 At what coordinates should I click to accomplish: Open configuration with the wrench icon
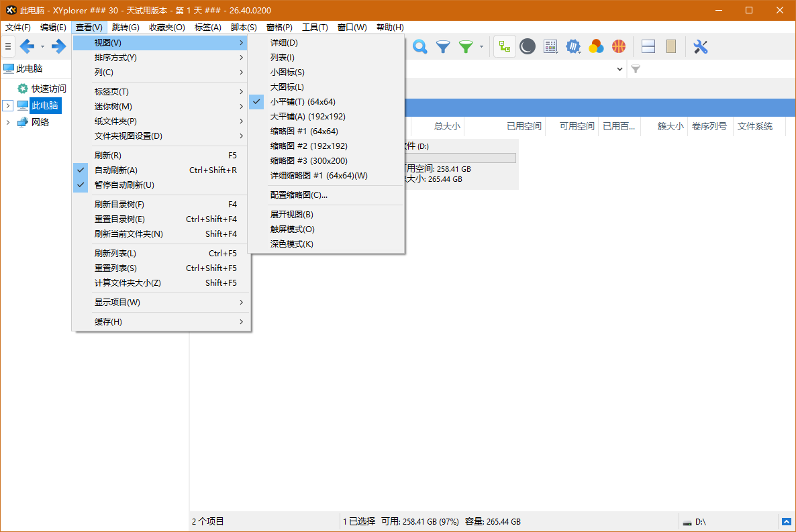click(701, 47)
